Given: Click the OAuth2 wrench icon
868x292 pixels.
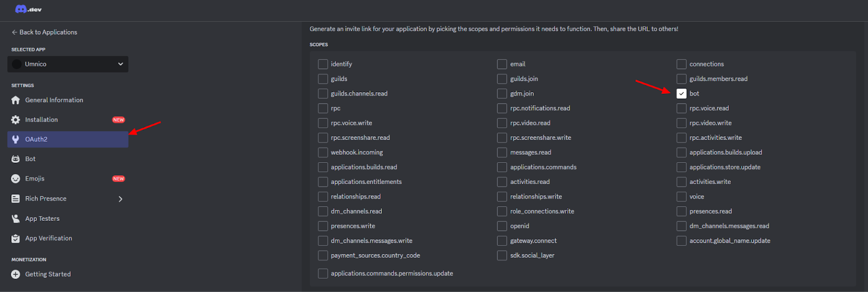Looking at the screenshot, I should click(16, 139).
